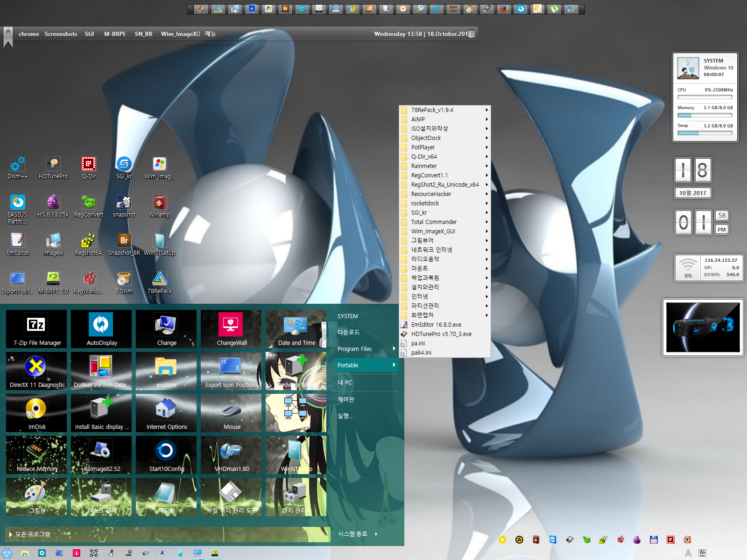Viewport: 747px width, 560px height.
Task: Expand Total Commander folder submenu
Action: [445, 222]
